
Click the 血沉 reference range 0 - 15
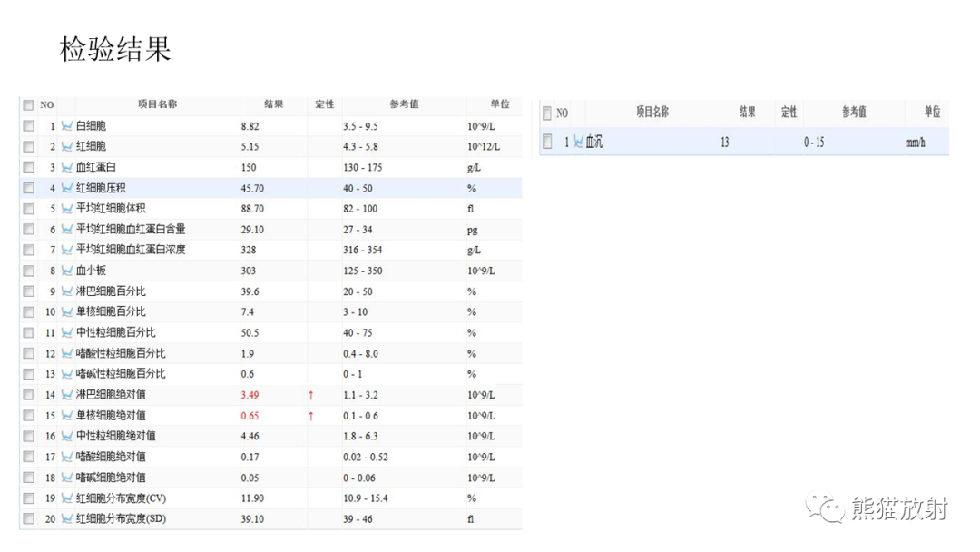coord(814,143)
